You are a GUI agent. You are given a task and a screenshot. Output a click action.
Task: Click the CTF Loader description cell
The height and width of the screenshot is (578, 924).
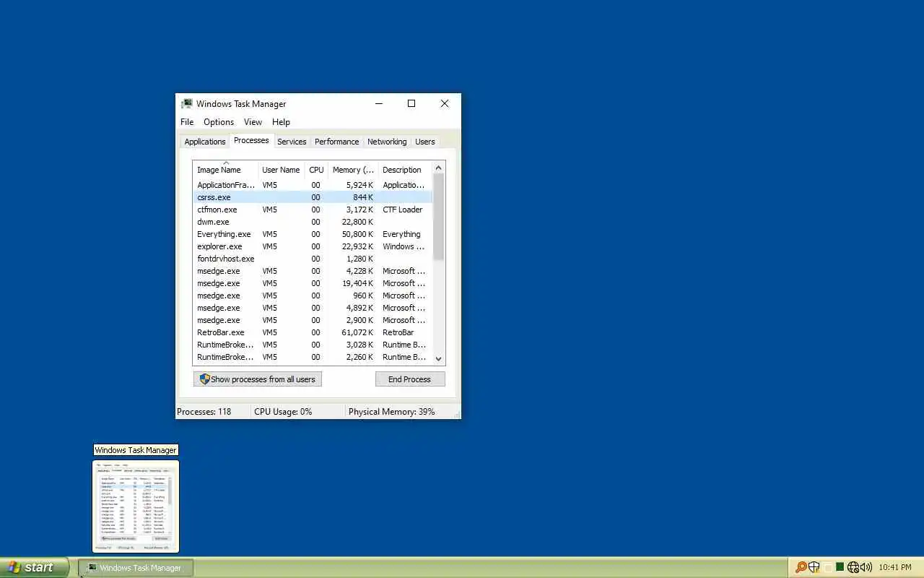[403, 210]
